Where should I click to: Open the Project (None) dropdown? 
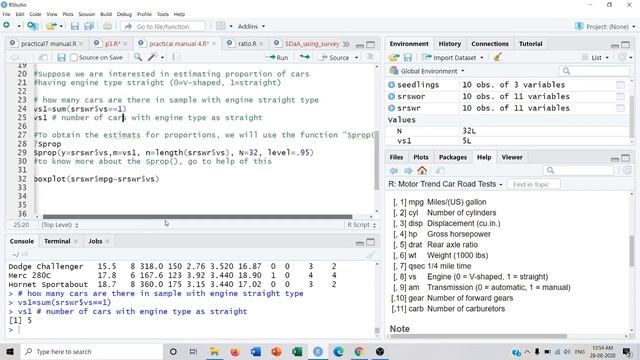(605, 27)
